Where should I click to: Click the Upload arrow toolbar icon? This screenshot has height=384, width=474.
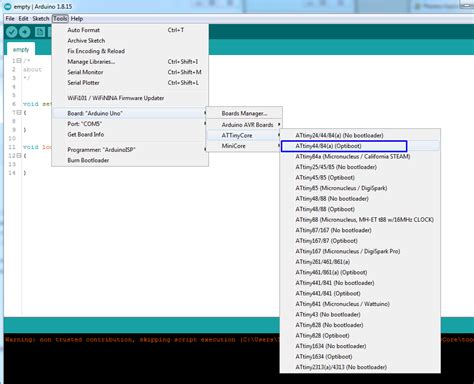coord(25,32)
